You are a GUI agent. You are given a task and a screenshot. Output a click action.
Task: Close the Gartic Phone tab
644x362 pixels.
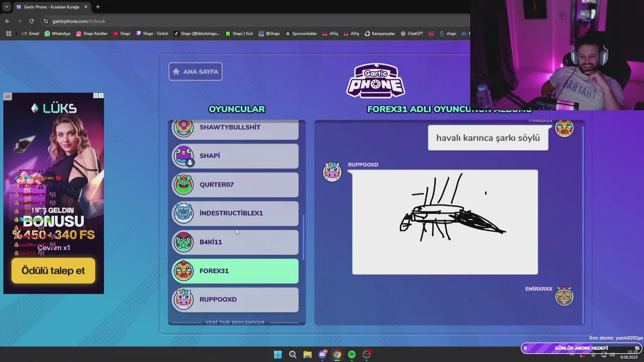(x=86, y=7)
